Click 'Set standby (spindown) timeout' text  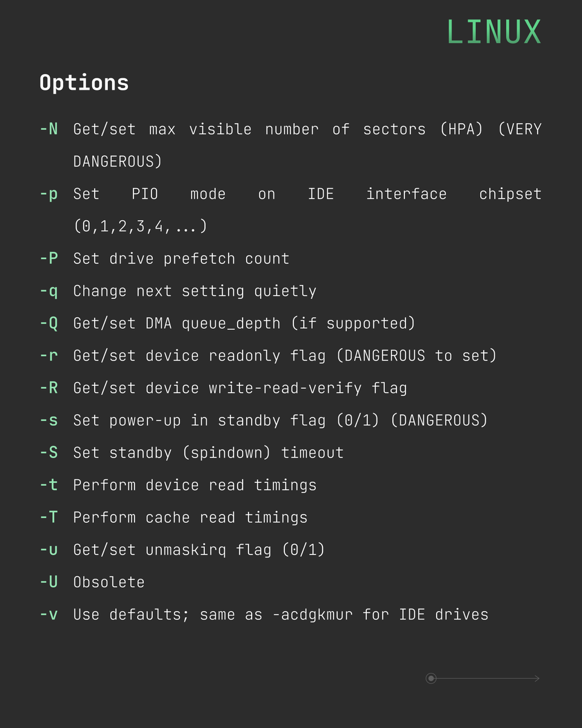[x=209, y=453]
